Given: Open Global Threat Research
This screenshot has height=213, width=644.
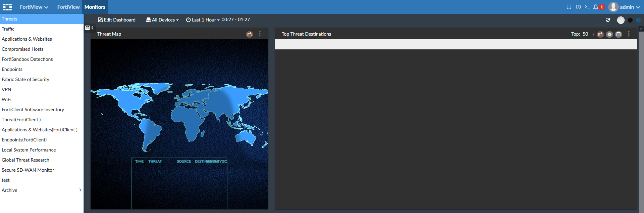Looking at the screenshot, I should 42,160.
